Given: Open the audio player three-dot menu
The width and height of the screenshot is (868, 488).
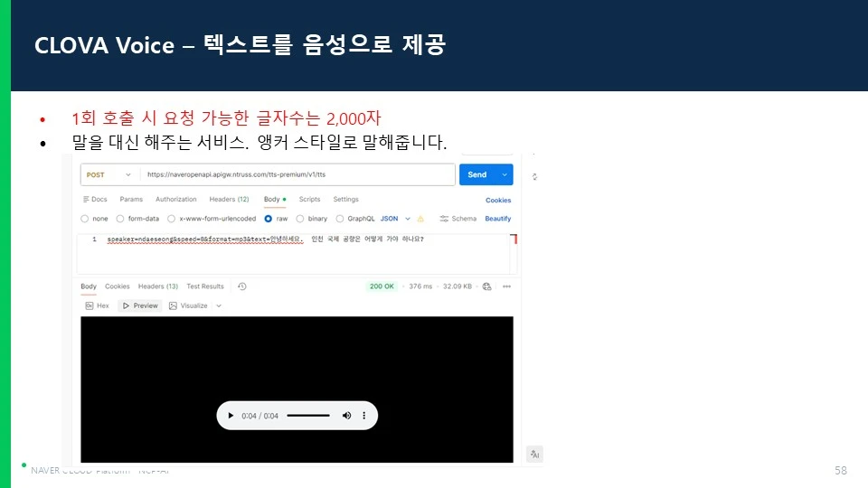Looking at the screenshot, I should tap(363, 416).
